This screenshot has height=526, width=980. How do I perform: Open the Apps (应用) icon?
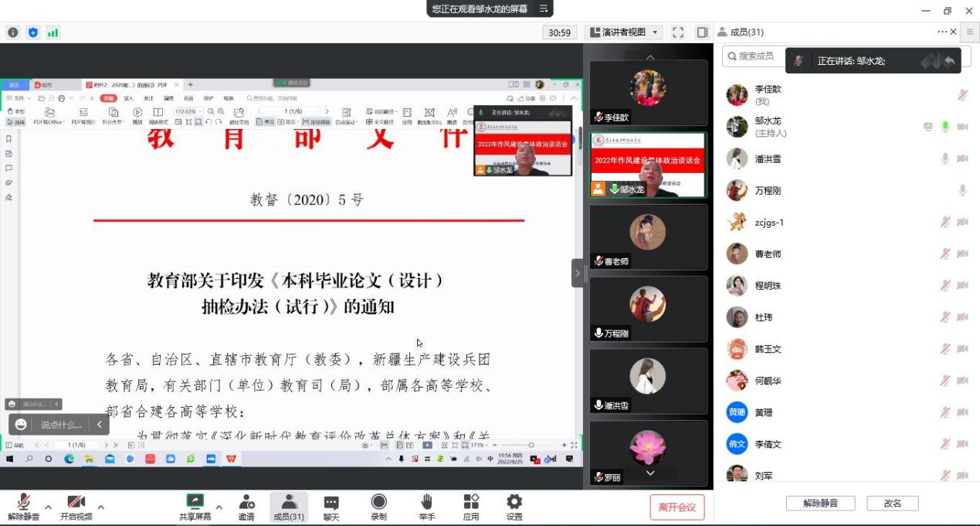coord(471,507)
